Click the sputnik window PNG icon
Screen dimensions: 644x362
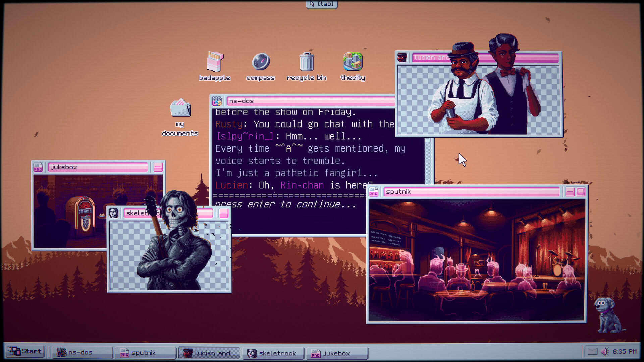(373, 192)
